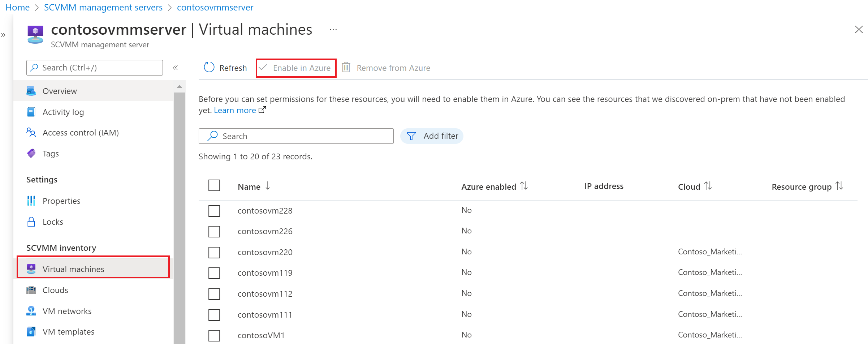
Task: Check the select-all checkbox in table header
Action: click(x=214, y=185)
